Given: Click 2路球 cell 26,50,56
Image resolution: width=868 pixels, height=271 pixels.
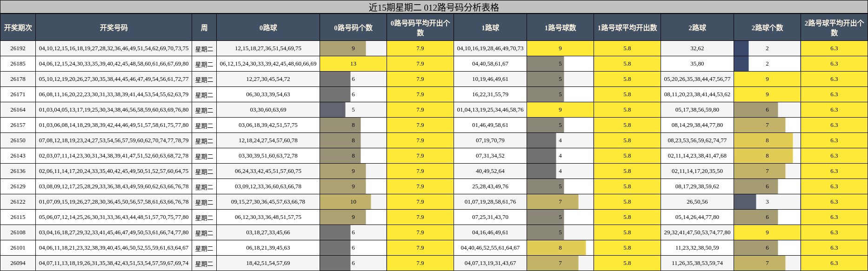Looking at the screenshot, I should tap(697, 202).
